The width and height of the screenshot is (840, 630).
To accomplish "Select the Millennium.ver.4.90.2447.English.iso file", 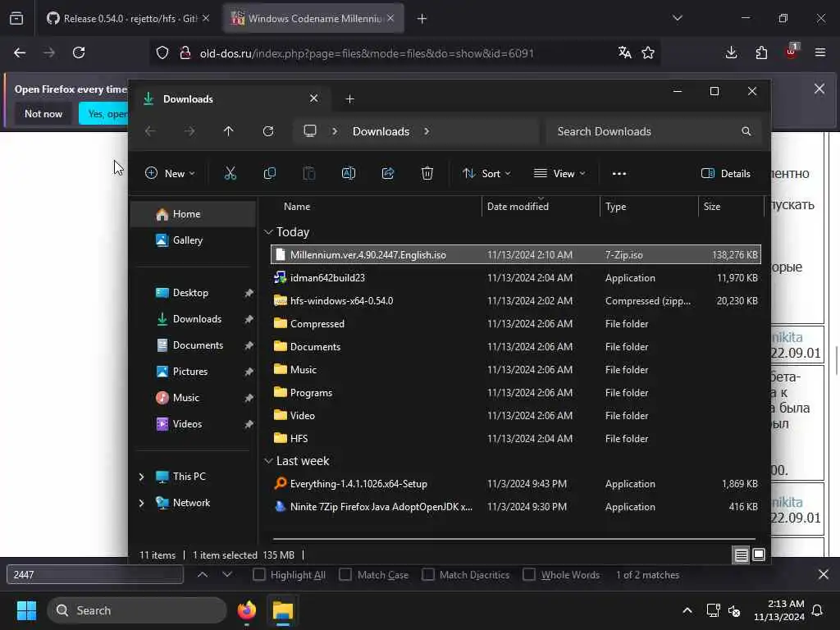I will [x=515, y=254].
